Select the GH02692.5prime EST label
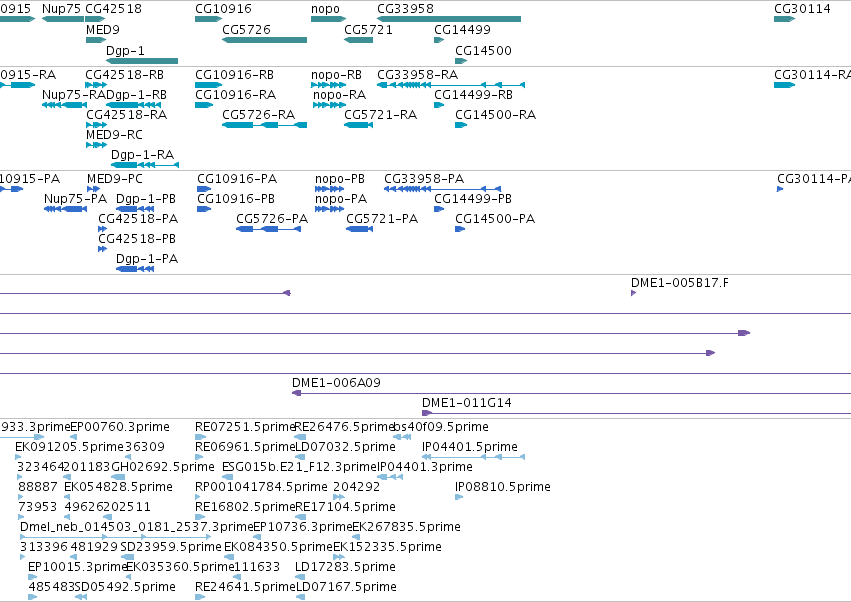This screenshot has height=602, width=851. tap(163, 467)
